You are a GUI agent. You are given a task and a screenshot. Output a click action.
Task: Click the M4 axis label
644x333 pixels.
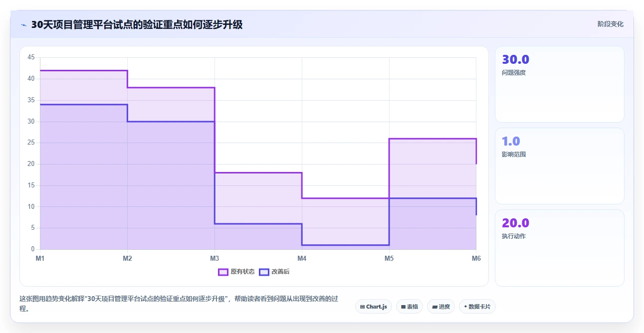coord(302,258)
